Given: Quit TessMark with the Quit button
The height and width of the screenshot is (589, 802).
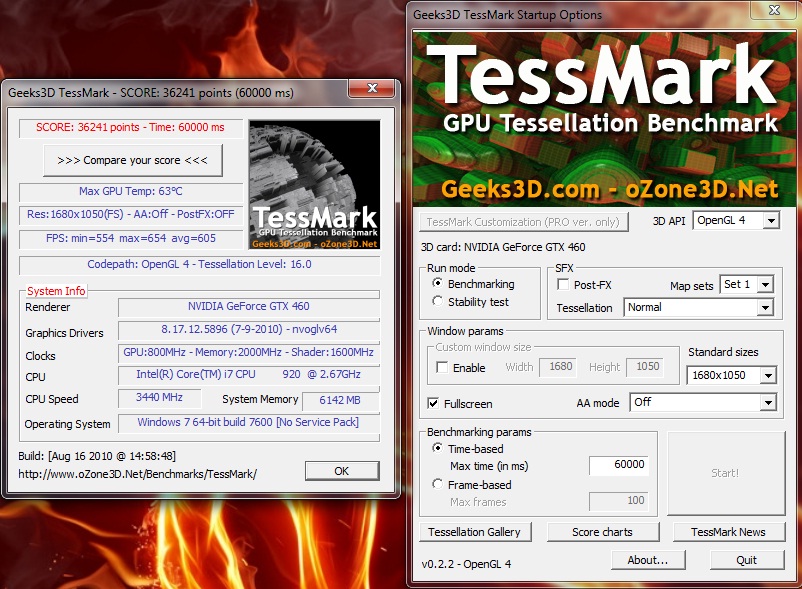Looking at the screenshot, I should point(747,560).
